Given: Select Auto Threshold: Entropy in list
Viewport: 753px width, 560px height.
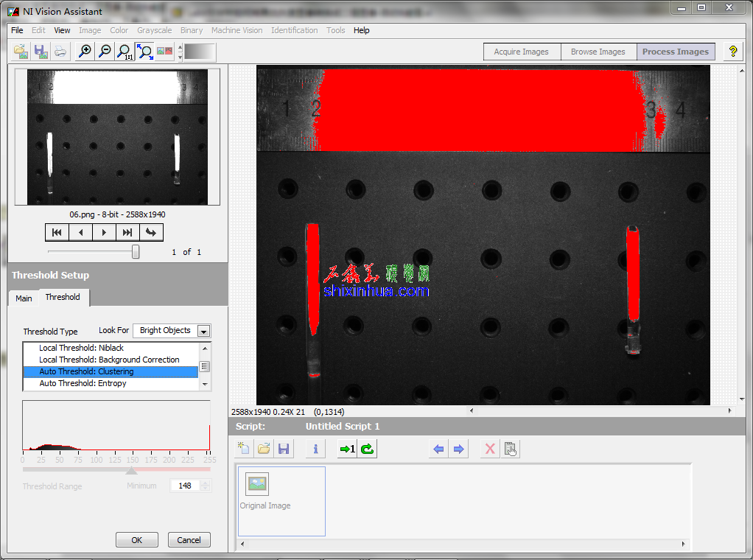Looking at the screenshot, I should [83, 383].
